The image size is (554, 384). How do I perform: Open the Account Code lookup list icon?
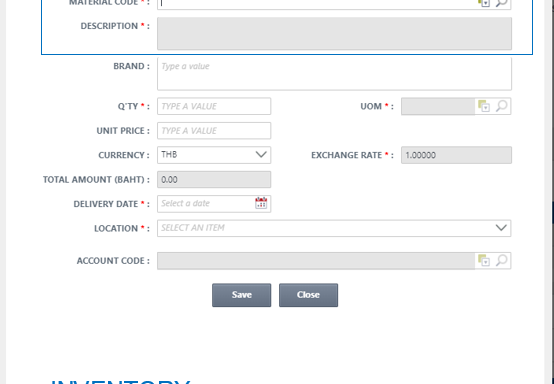point(484,260)
